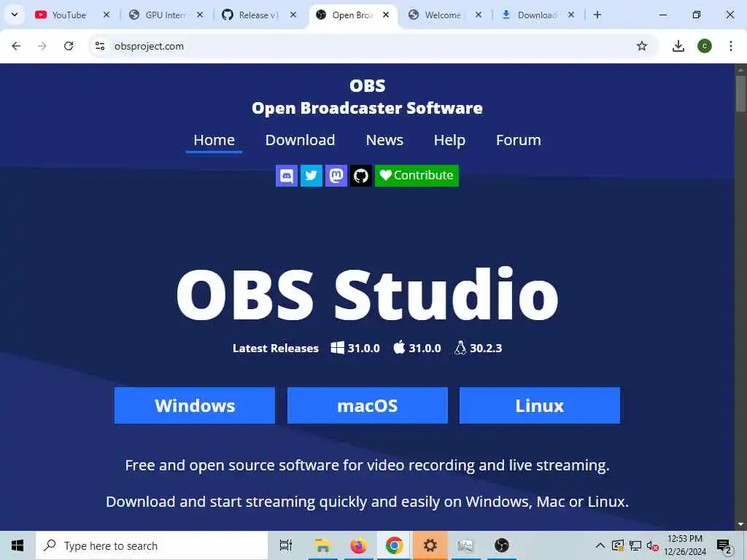The height and width of the screenshot is (560, 747).
Task: Open a new browser tab
Action: coord(597,15)
